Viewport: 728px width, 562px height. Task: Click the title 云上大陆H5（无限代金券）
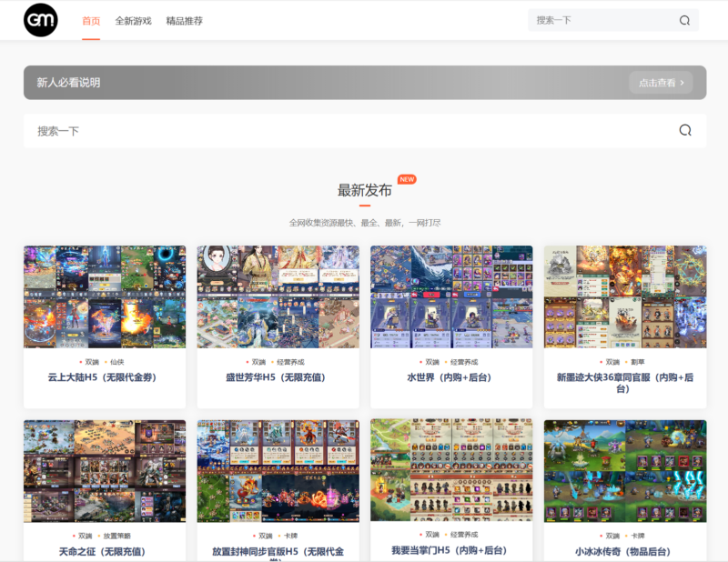[102, 377]
